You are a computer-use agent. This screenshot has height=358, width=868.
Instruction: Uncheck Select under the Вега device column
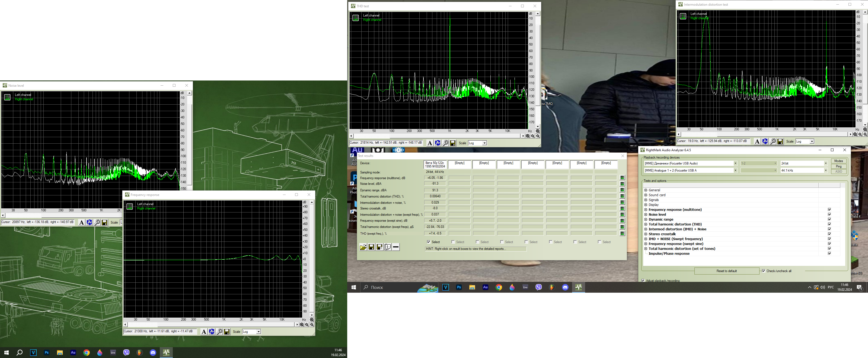[429, 242]
